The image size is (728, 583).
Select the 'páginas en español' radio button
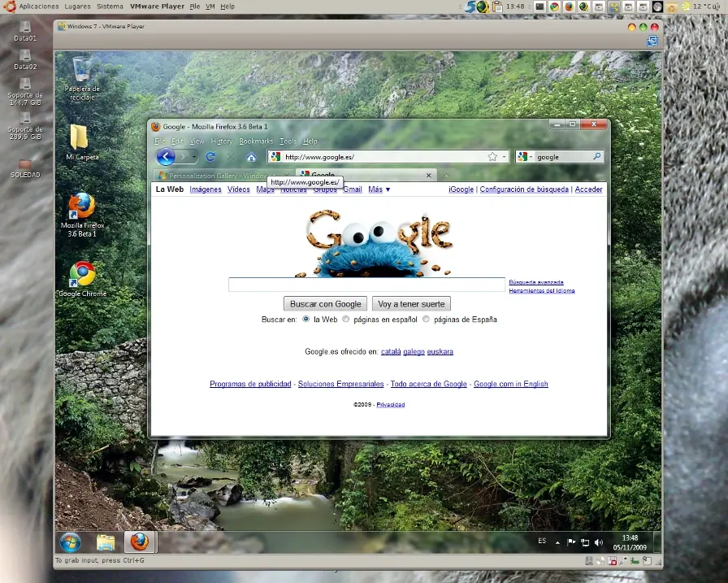tap(346, 319)
